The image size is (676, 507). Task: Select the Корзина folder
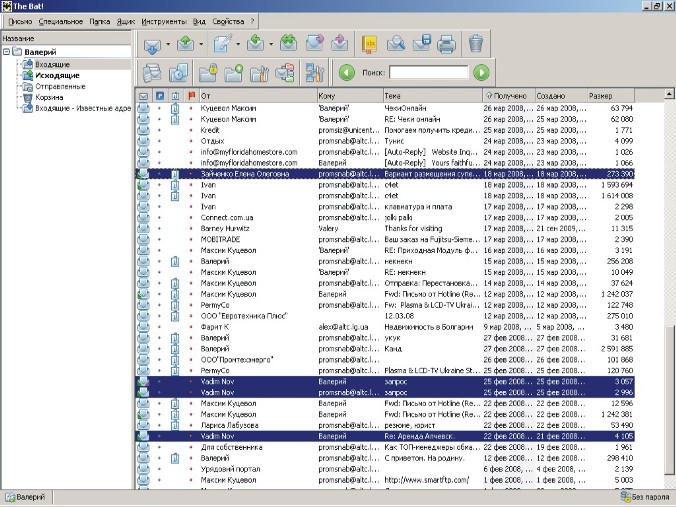coord(49,97)
